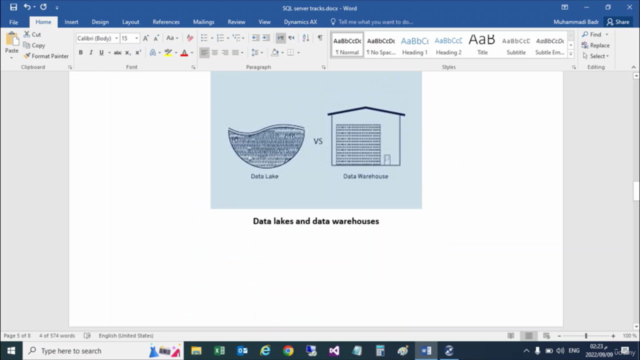Image resolution: width=640 pixels, height=360 pixels.
Task: Decrease paragraph indent
Action: point(256,38)
